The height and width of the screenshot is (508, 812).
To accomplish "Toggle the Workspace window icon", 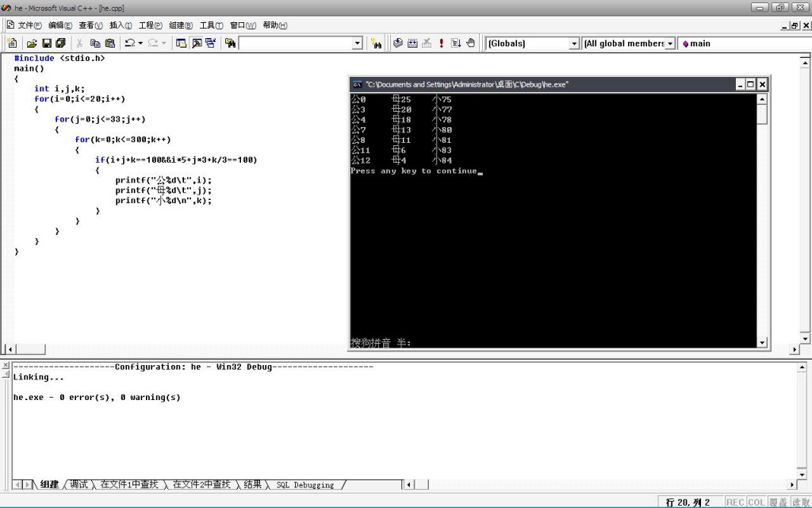I will point(182,44).
